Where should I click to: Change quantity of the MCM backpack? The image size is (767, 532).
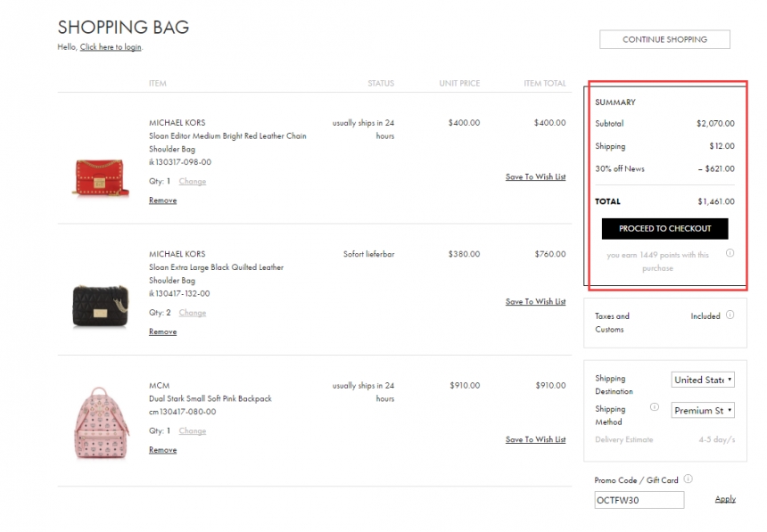point(193,431)
